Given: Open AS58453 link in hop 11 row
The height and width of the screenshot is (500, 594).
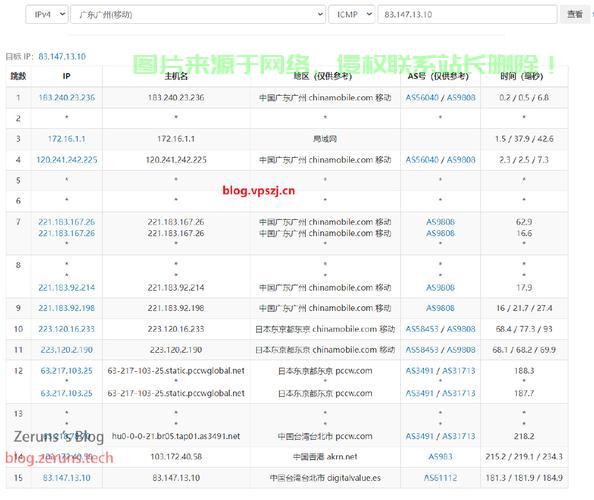Looking at the screenshot, I should (422, 350).
